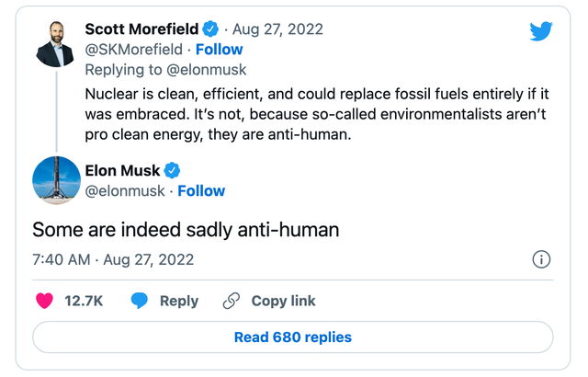588x377 pixels.
Task: Like the tweet with the heart icon
Action: click(x=43, y=301)
